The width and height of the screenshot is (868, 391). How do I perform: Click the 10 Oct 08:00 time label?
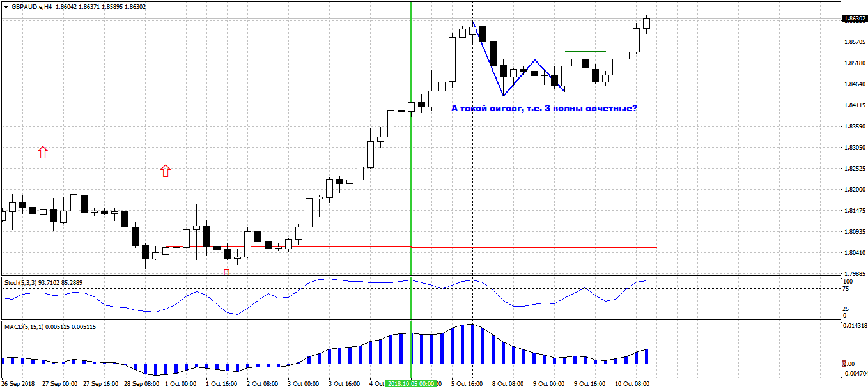point(632,384)
